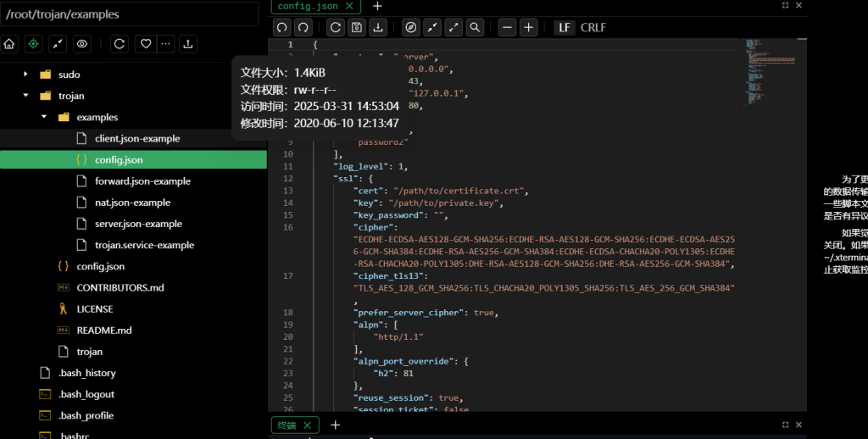
Task: Collapse the trojan folder
Action: click(25, 96)
